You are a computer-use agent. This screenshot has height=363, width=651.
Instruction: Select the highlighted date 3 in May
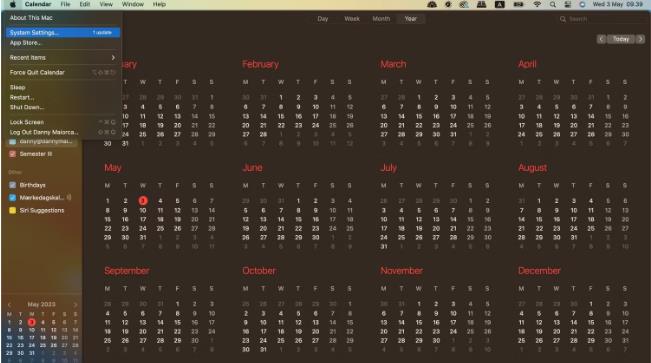143,201
